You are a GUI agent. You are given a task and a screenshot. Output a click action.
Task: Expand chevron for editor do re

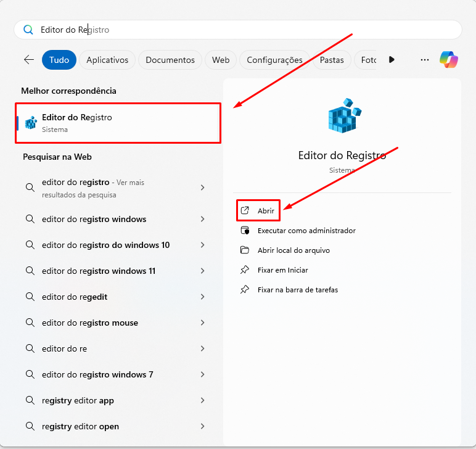click(x=202, y=348)
